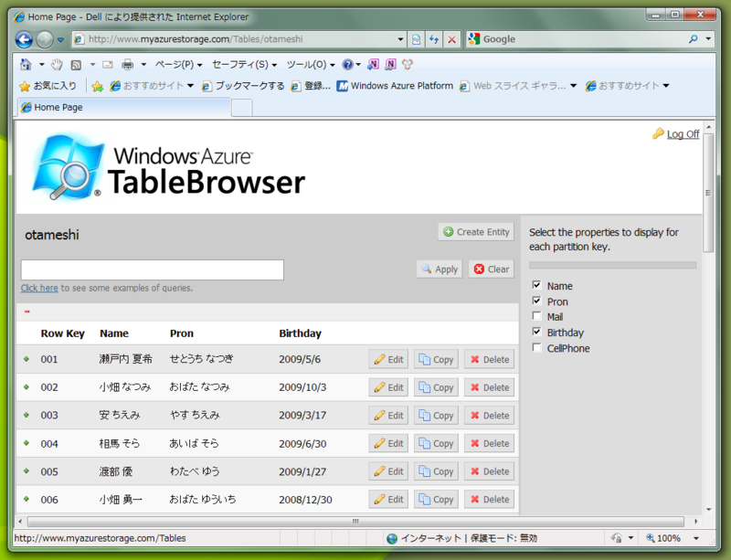Click the Create Entity button
This screenshot has height=560, width=731.
pos(476,232)
